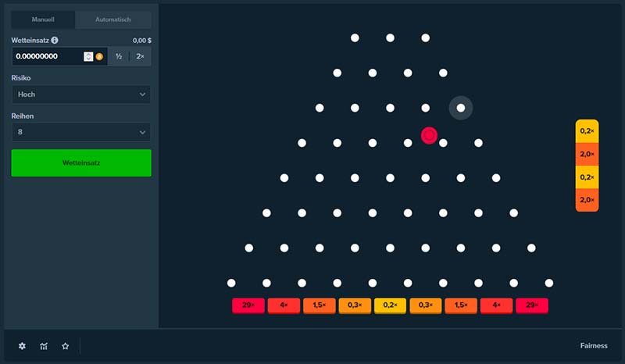Switch to the Automatisch tab
This screenshot has width=625, height=364.
pos(113,20)
